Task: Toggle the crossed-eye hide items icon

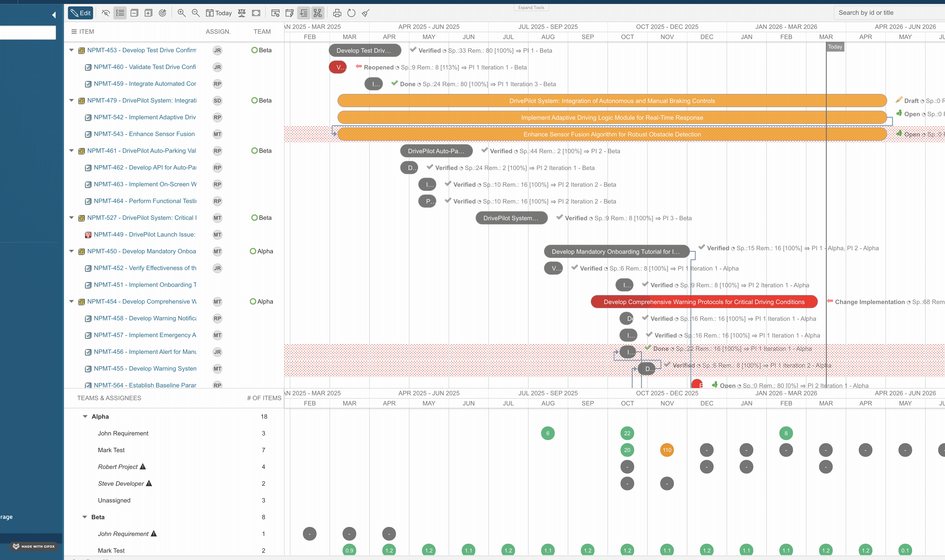Action: (x=106, y=13)
